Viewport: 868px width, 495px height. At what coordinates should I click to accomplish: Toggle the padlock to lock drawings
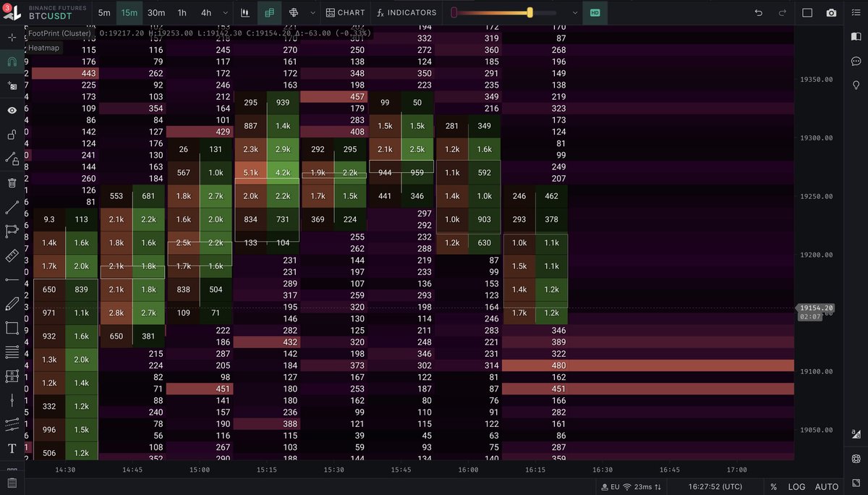tap(12, 134)
